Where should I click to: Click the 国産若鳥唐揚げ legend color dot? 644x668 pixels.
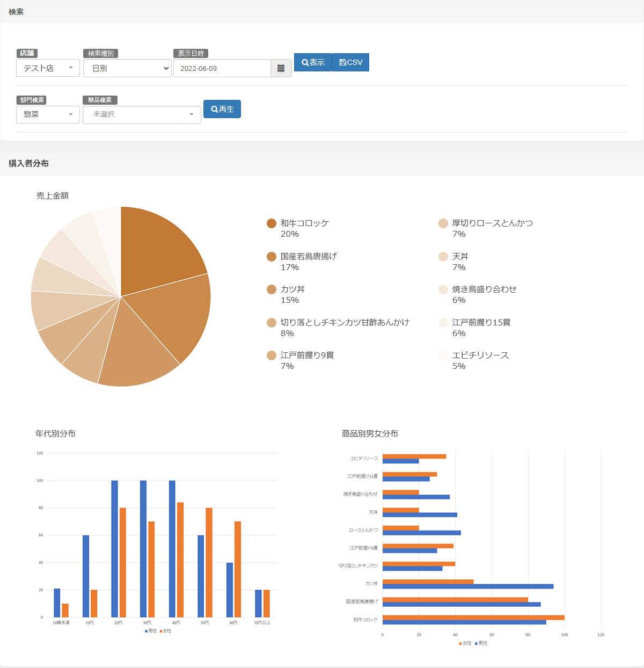click(272, 257)
